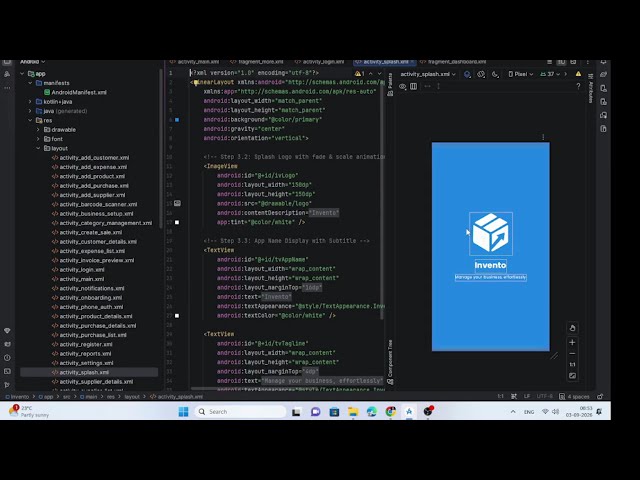Collapse the manifests folder
This screenshot has width=640, height=480.
click(x=30, y=83)
